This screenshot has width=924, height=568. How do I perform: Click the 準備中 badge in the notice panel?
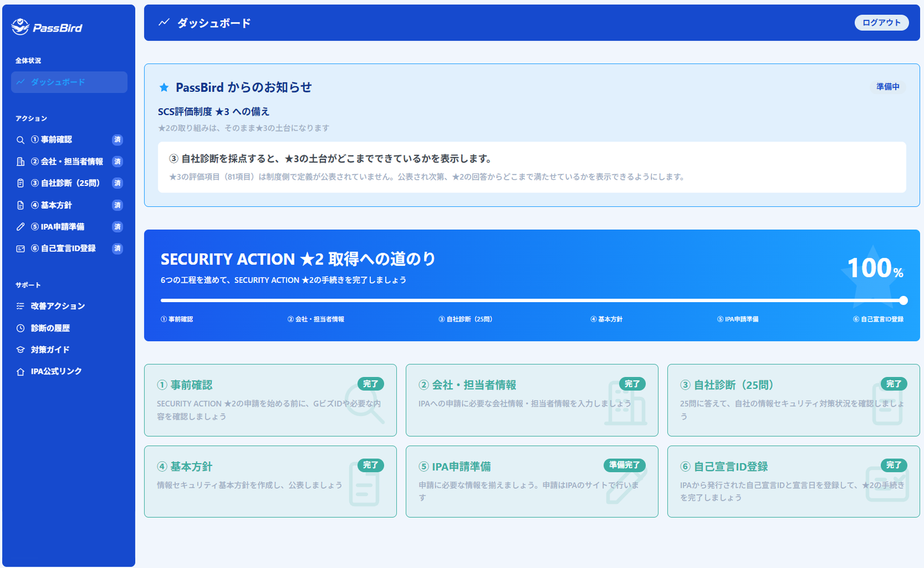888,87
